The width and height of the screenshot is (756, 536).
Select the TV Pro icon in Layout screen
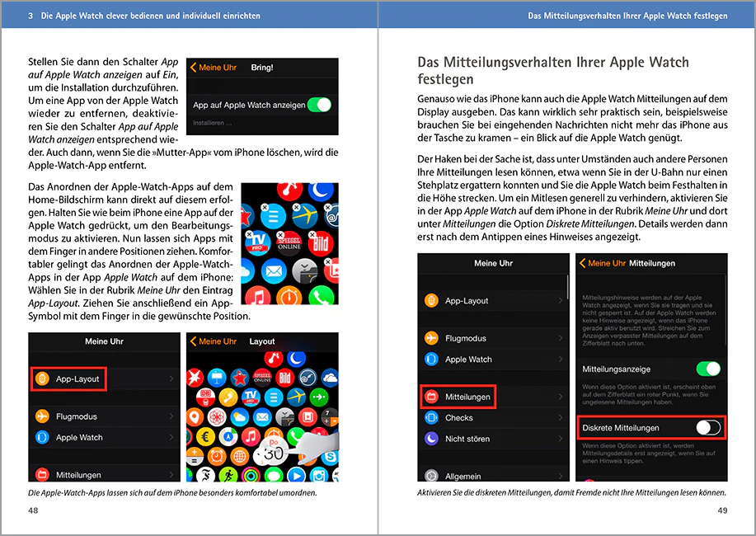251,397
